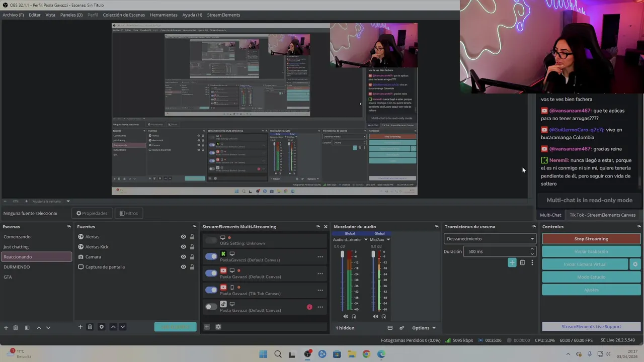The height and width of the screenshot is (362, 644).
Task: Open options for YouTube Tik Tok Canvas output
Action: click(x=320, y=290)
